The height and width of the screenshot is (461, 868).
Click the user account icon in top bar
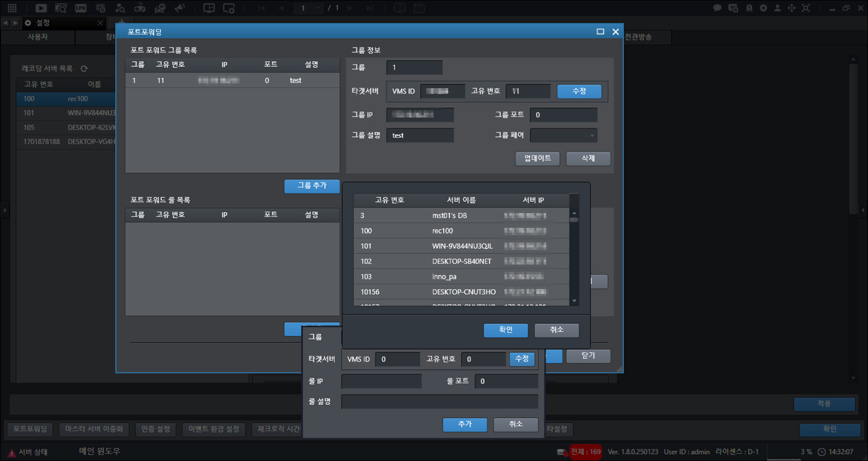point(777,8)
